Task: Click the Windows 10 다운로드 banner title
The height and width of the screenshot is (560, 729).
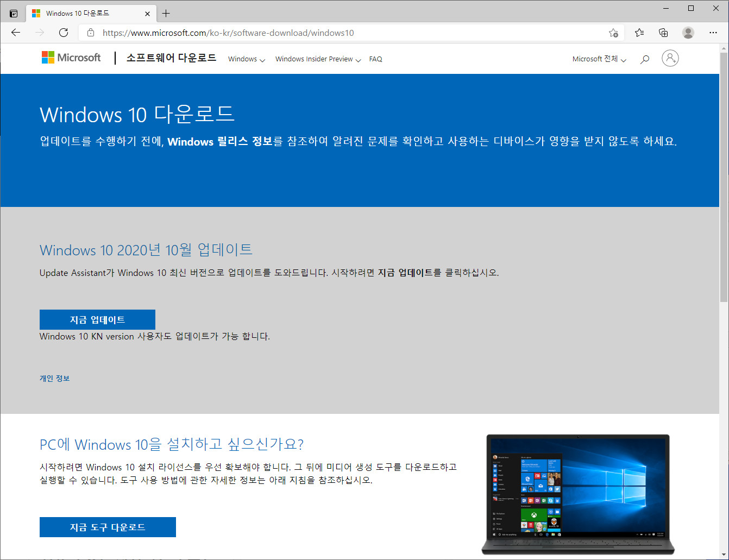Action: coord(137,115)
